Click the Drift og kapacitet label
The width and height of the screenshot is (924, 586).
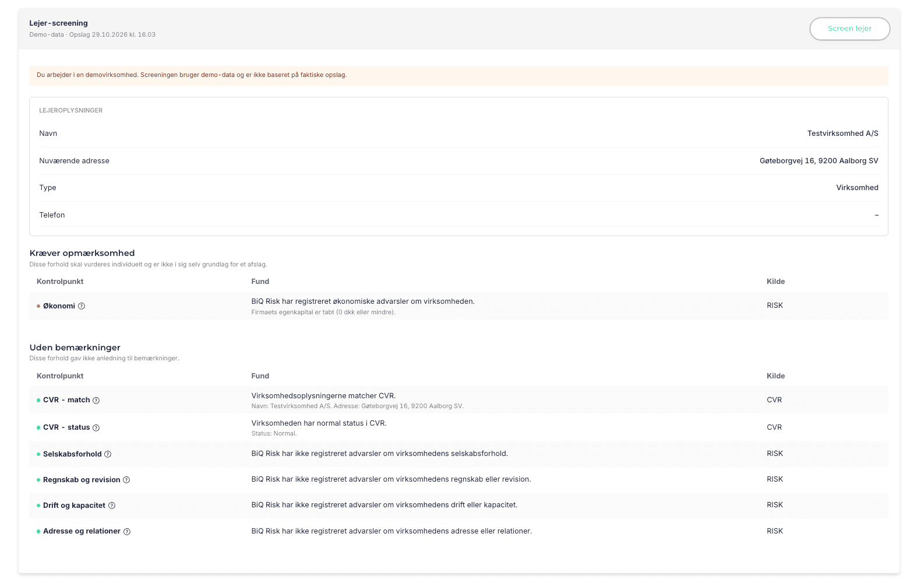click(x=74, y=506)
